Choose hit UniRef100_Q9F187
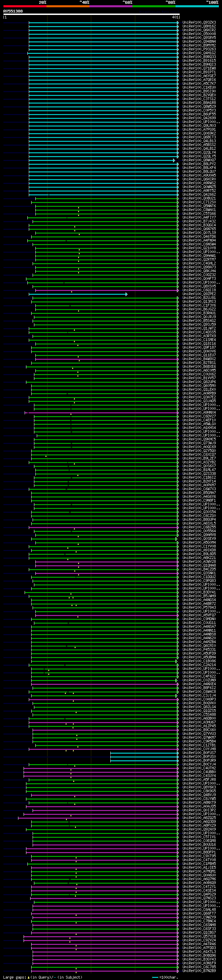This screenshot has width=222, height=980. point(199,348)
